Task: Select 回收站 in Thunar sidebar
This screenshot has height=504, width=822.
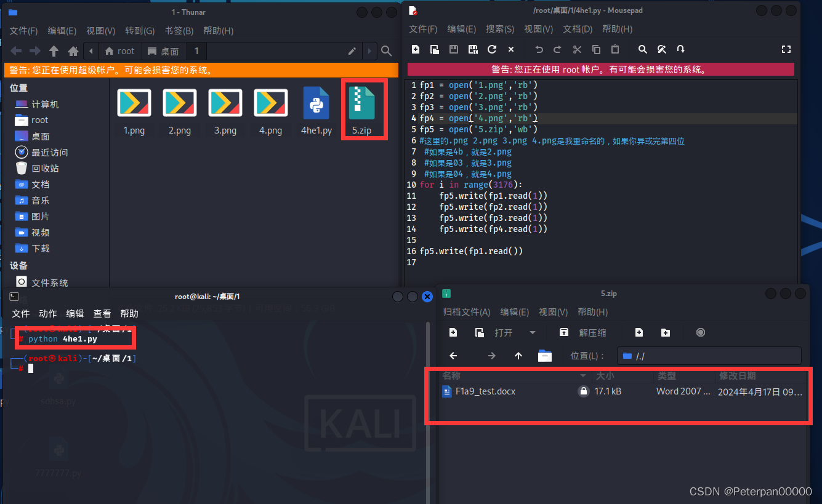Action: coord(37,169)
